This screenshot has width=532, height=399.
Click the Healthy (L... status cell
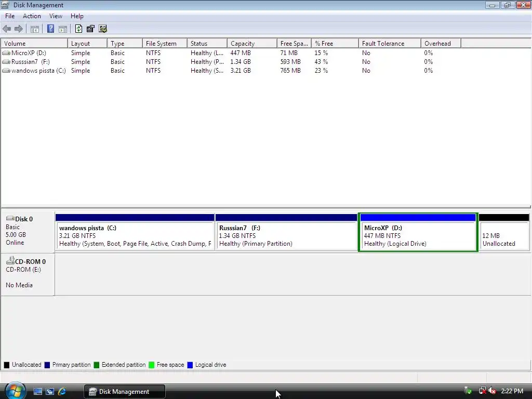click(x=207, y=53)
